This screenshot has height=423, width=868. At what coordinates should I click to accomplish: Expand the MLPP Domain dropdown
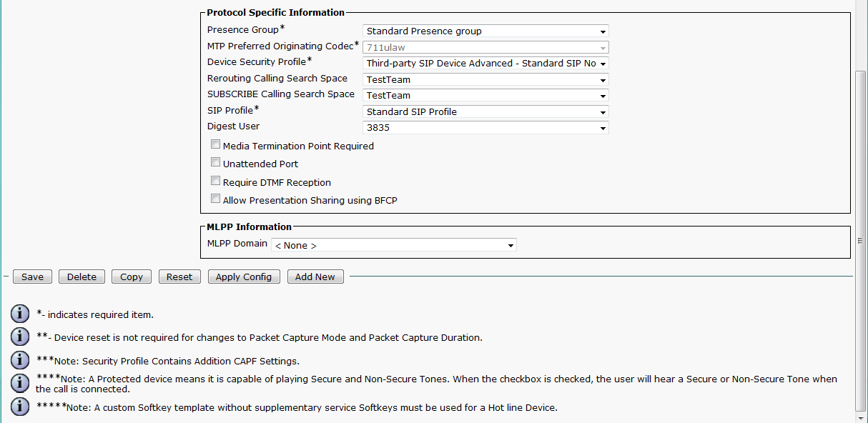[393, 246]
